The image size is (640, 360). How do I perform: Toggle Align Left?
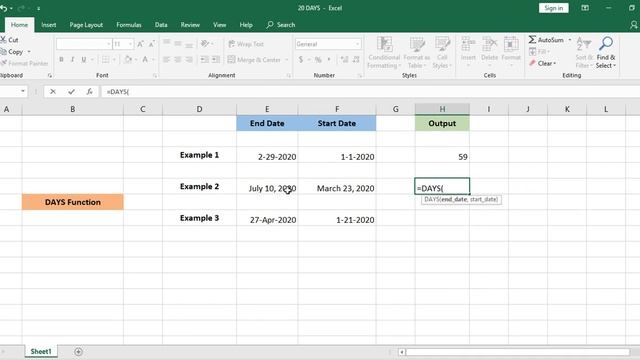click(167, 60)
